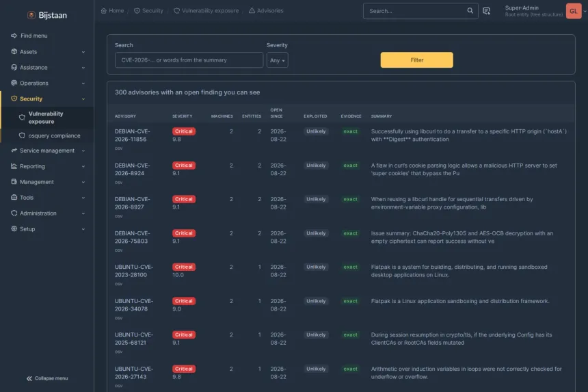588x392 pixels.
Task: Collapse the Security menu chevron
Action: click(x=83, y=99)
